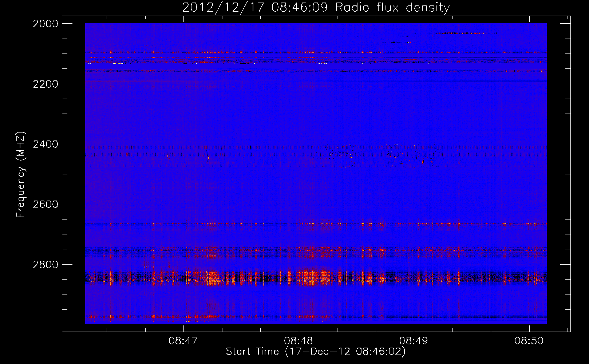Click the 08:50 time tick label
This screenshot has width=589, height=364.
click(529, 341)
